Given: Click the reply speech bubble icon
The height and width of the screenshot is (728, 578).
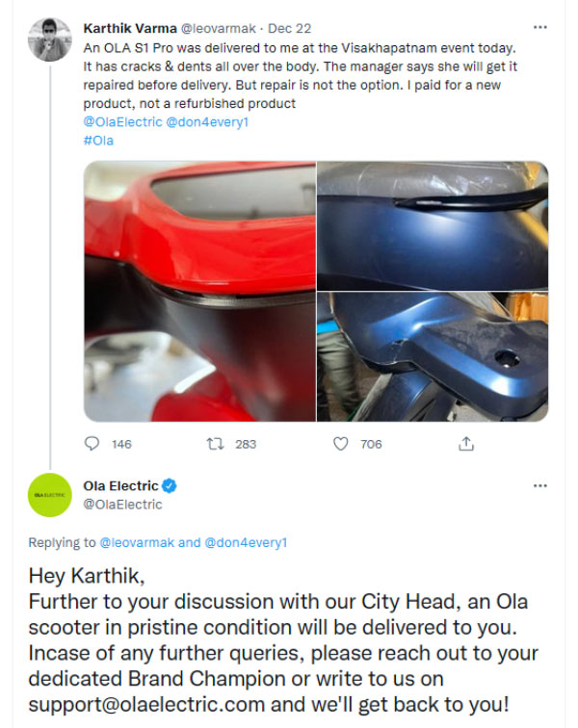Looking at the screenshot, I should tap(93, 444).
